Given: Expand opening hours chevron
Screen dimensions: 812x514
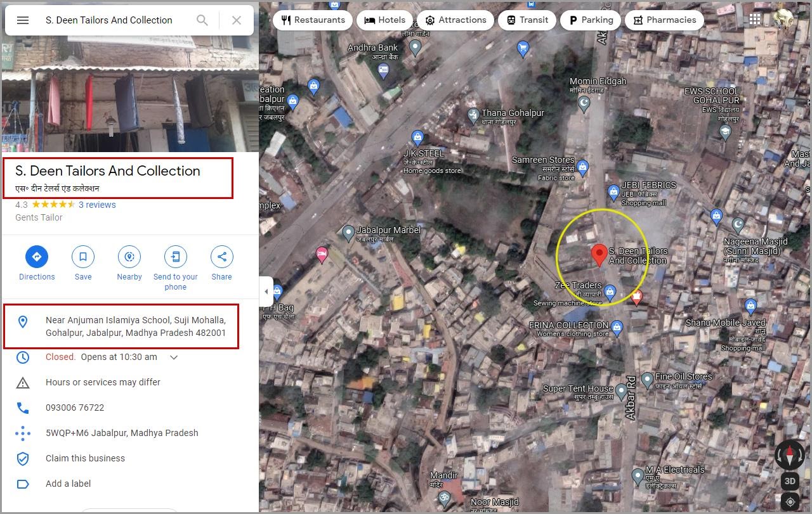Looking at the screenshot, I should click(174, 357).
